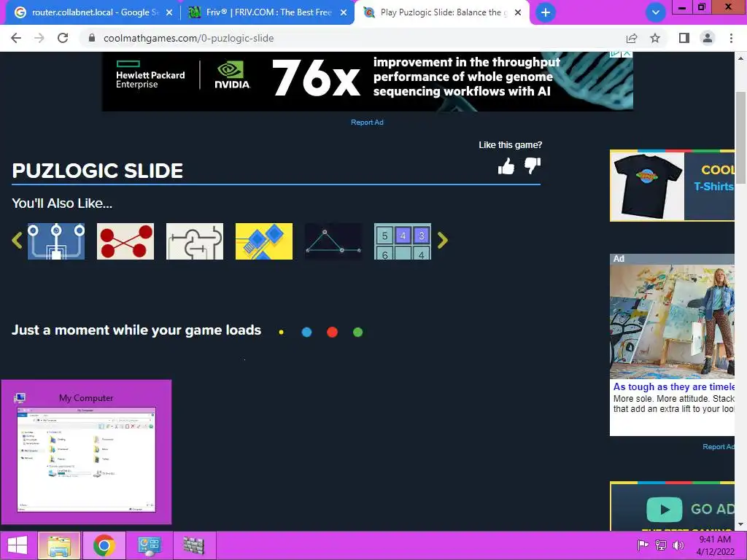Give the game a thumbs down
The height and width of the screenshot is (560, 747).
[532, 166]
